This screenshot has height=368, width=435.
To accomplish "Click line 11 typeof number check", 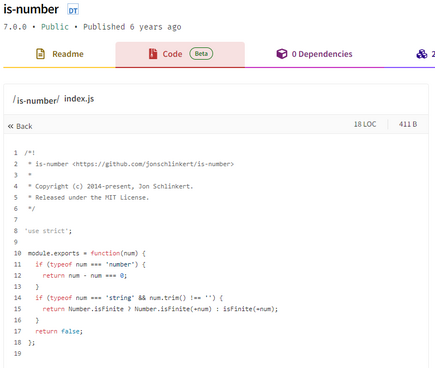I will tap(91, 264).
